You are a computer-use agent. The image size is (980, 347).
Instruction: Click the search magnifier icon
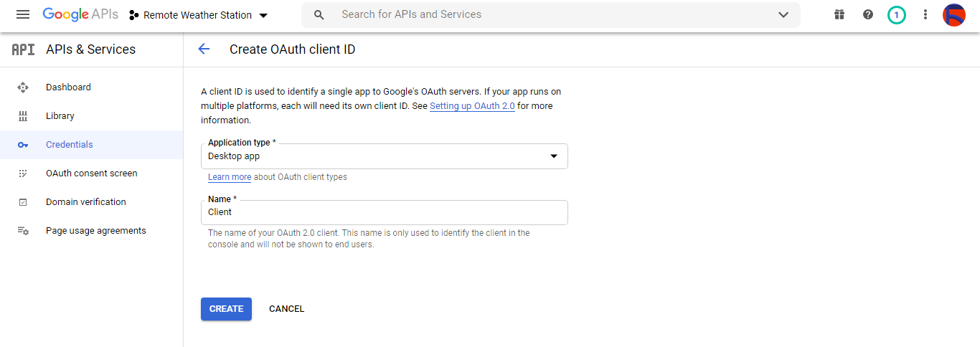click(320, 15)
